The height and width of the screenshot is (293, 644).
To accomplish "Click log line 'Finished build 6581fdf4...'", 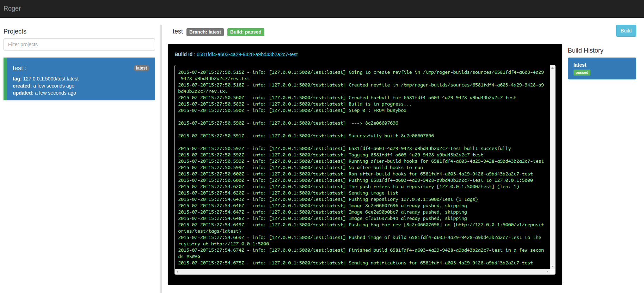I will point(361,253).
